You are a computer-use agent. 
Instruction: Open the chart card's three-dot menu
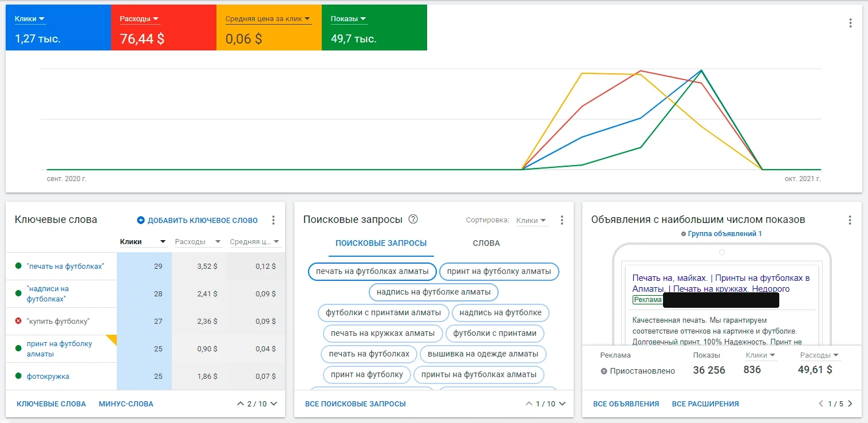850,23
